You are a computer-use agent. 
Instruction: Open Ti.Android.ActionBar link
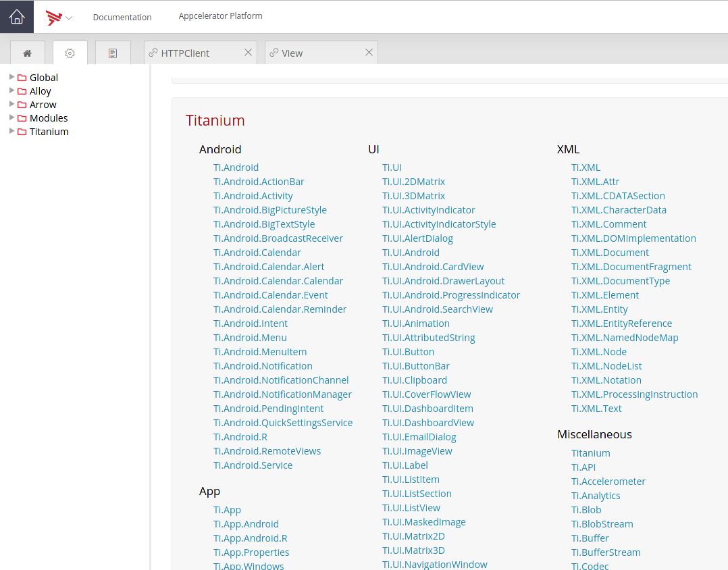pyautogui.click(x=259, y=182)
